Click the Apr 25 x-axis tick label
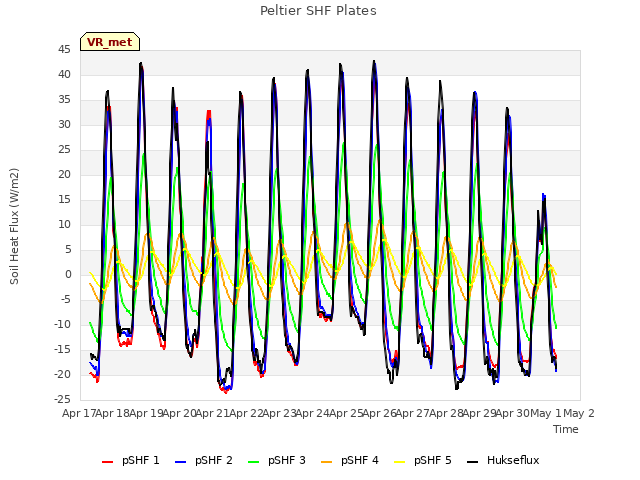 pyautogui.click(x=346, y=413)
